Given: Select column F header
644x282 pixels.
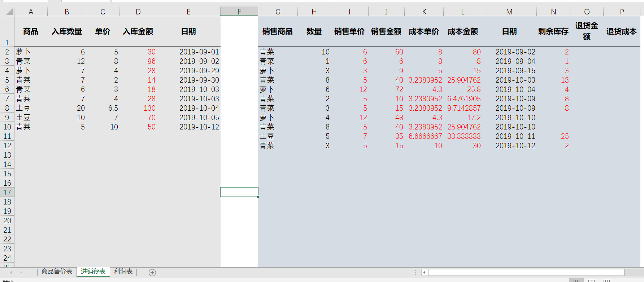Looking at the screenshot, I should (x=239, y=12).
